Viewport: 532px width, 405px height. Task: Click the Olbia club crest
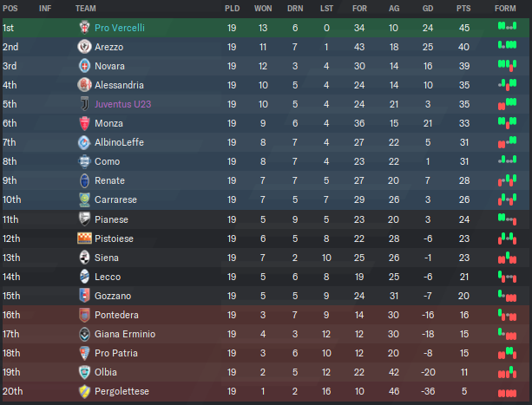[x=84, y=372]
